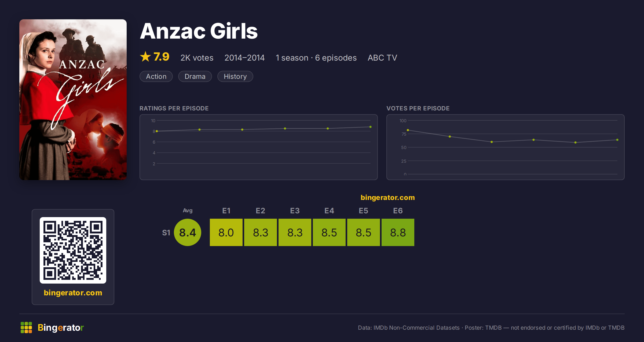Image resolution: width=644 pixels, height=342 pixels.
Task: Click the E5 column header
Action: click(364, 211)
